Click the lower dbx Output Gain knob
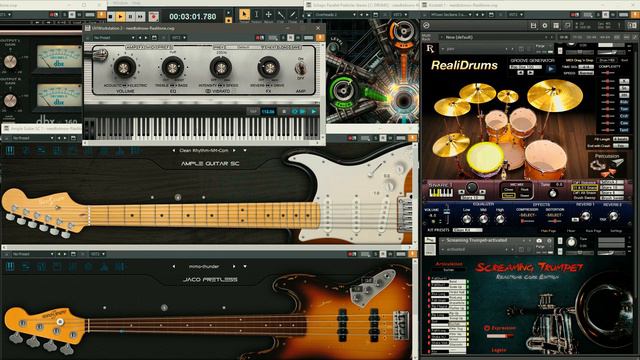This screenshot has width=640, height=360. coord(10,100)
